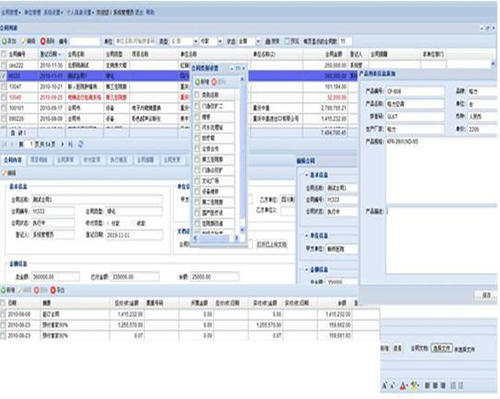Screen dimensions: 500x399
Task: Click green Add icon above the payment table
Action: tap(3, 290)
